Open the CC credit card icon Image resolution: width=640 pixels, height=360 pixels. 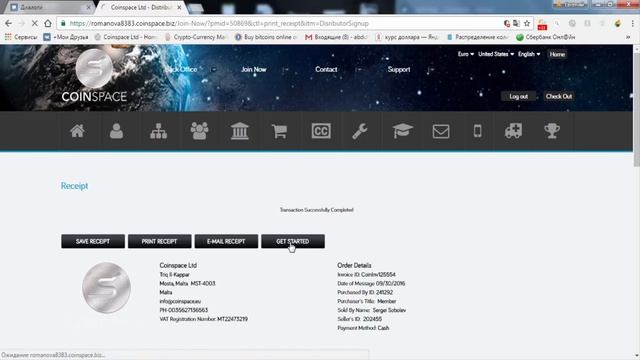click(321, 131)
